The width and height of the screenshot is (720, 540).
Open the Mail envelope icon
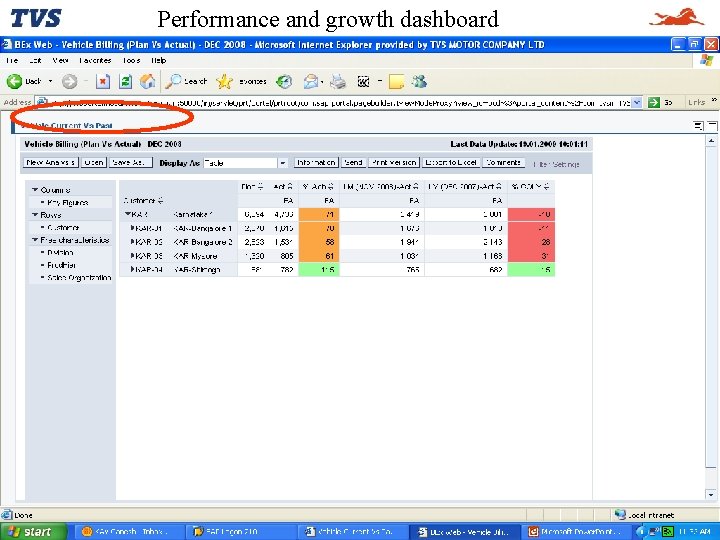[311, 82]
